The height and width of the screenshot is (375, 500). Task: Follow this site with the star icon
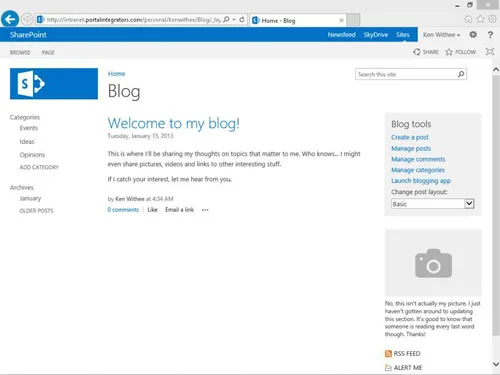pyautogui.click(x=460, y=52)
